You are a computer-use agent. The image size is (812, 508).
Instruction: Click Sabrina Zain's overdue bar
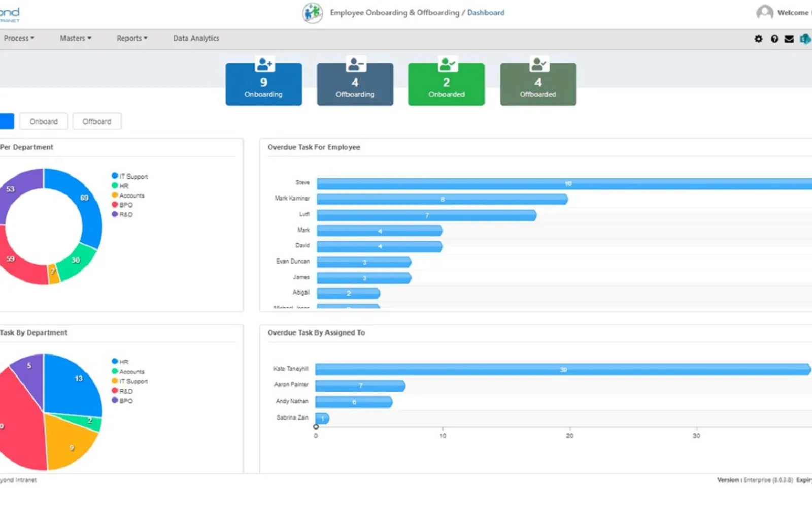(x=322, y=418)
